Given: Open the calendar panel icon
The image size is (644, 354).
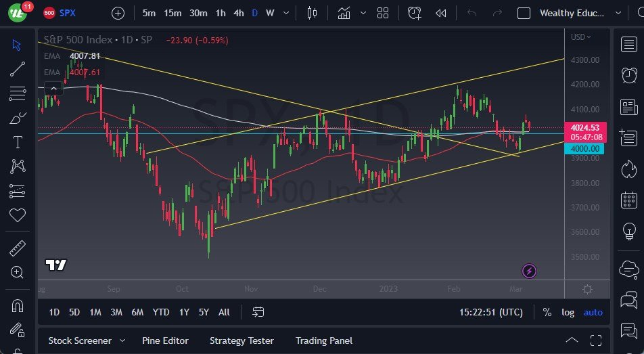Looking at the screenshot, I should pyautogui.click(x=628, y=200).
